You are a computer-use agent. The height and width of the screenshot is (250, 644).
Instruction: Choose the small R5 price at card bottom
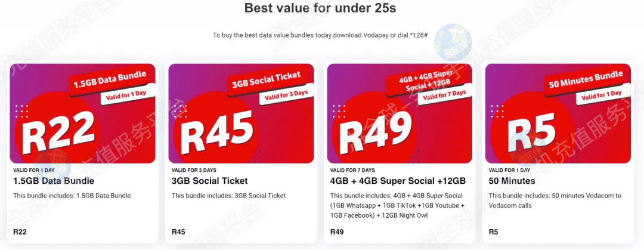tap(493, 232)
